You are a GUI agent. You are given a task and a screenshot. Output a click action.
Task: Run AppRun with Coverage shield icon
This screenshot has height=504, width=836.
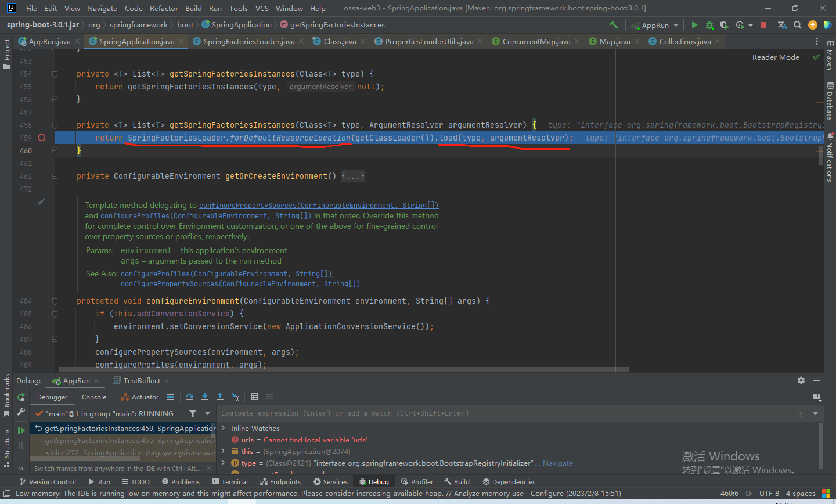pyautogui.click(x=724, y=25)
